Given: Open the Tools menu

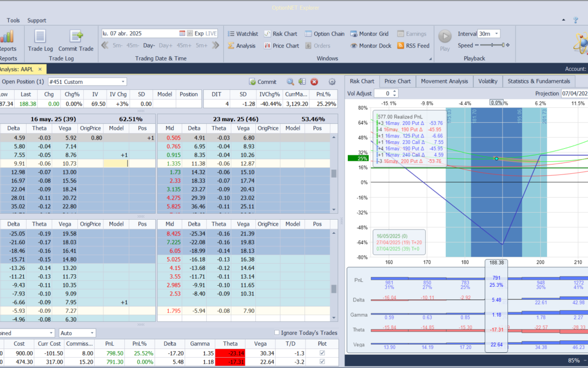Looking at the screenshot, I should [x=13, y=20].
